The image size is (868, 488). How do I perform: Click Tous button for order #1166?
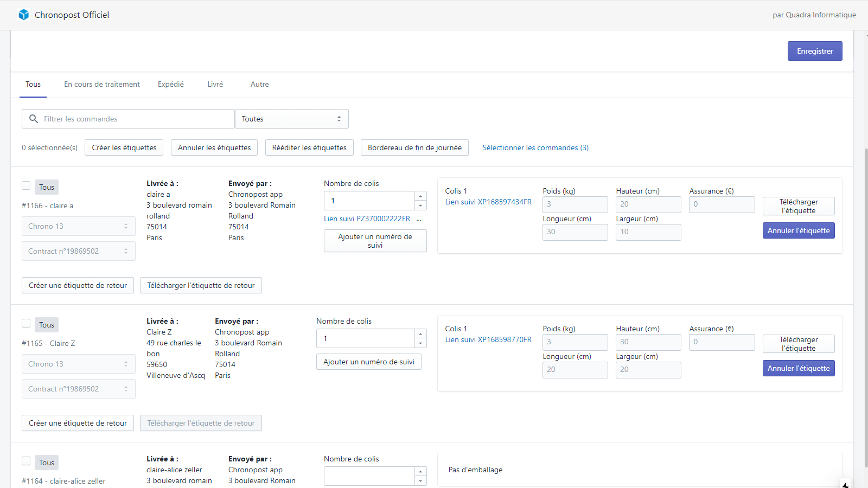pos(47,187)
